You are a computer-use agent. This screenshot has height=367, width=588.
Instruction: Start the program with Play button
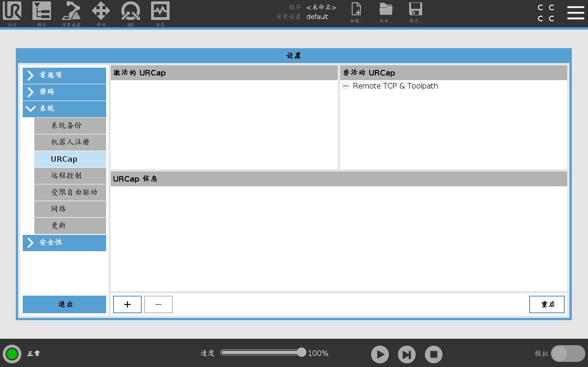click(380, 354)
